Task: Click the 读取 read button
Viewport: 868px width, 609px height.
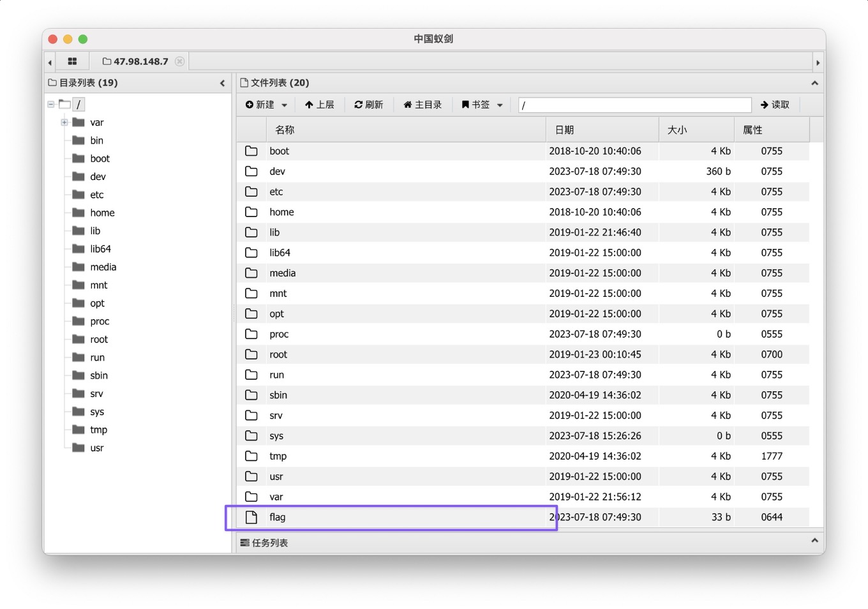Action: click(775, 105)
